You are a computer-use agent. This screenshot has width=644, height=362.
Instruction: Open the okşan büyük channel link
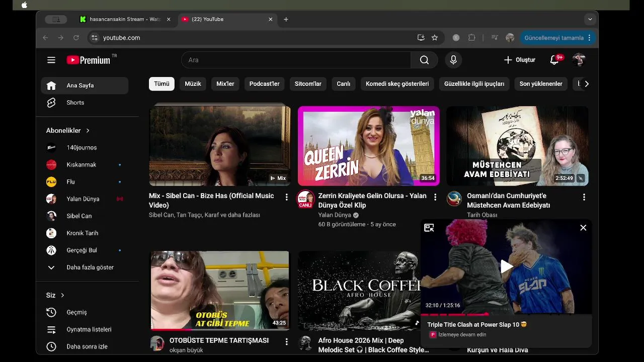[x=186, y=350]
